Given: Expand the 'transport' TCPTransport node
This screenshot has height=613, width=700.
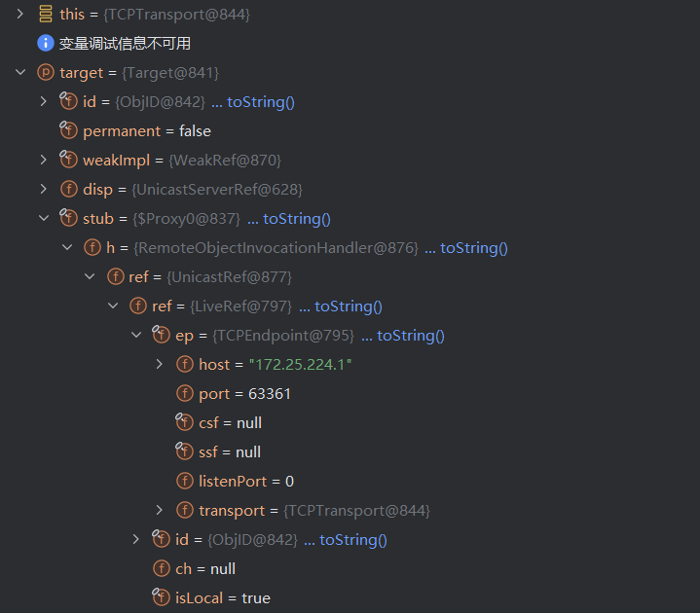Looking at the screenshot, I should pos(160,510).
